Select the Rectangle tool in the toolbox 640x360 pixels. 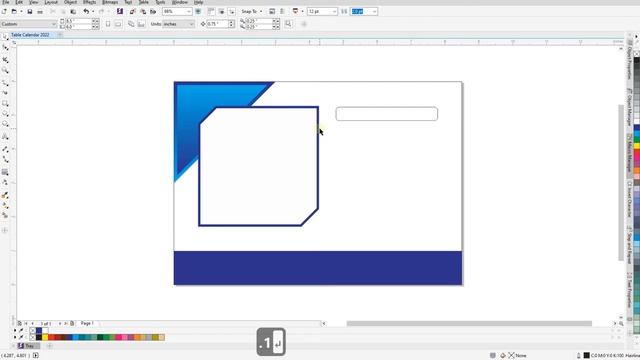5,104
